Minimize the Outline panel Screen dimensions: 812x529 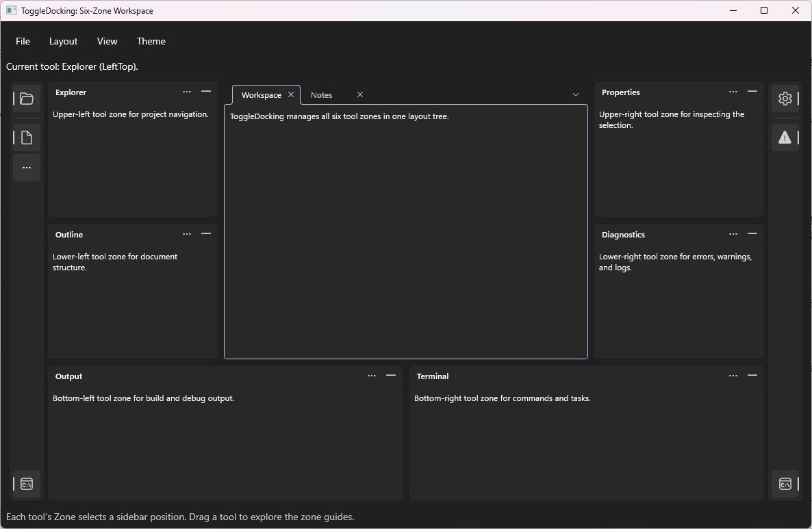pos(206,235)
